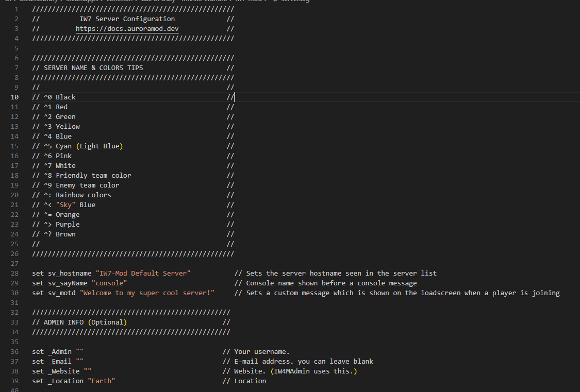Open the docs.auroramod.dev link
The height and width of the screenshot is (392, 580).
tap(127, 29)
